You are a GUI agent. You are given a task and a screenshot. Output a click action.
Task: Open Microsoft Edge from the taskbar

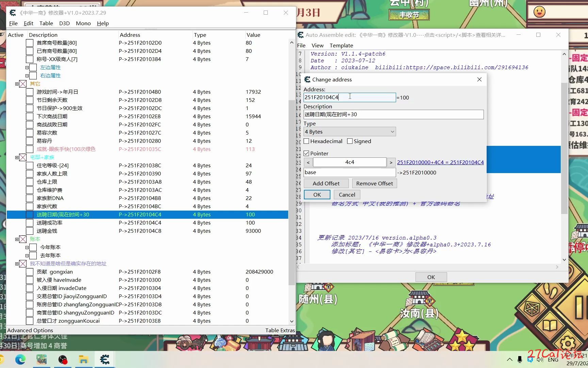(20, 359)
